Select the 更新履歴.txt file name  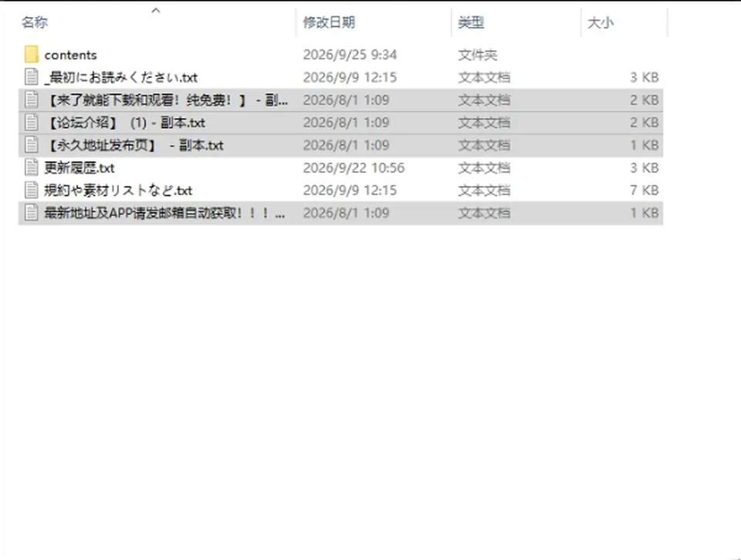click(80, 168)
